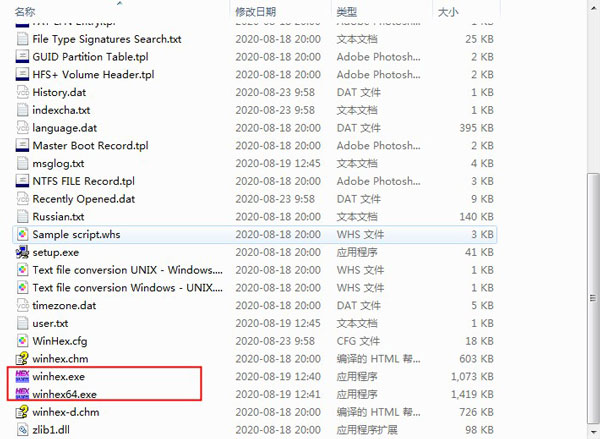Screen dimensions: 600x439
Task: Select file name WinHex.cfg
Action: (x=60, y=341)
